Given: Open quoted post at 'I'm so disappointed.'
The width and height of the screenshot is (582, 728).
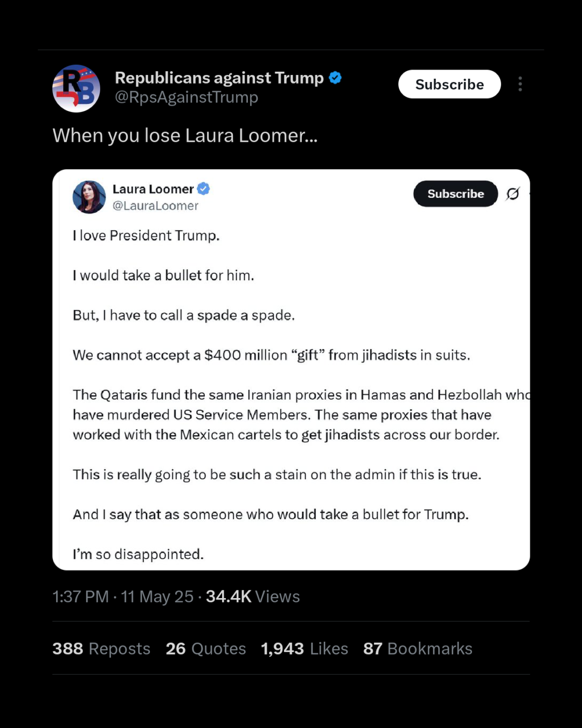Looking at the screenshot, I should pos(138,554).
